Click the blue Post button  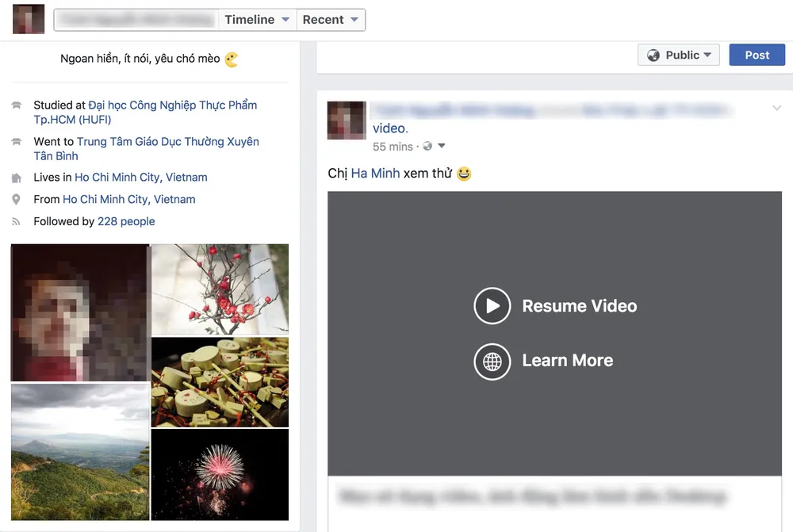(757, 55)
